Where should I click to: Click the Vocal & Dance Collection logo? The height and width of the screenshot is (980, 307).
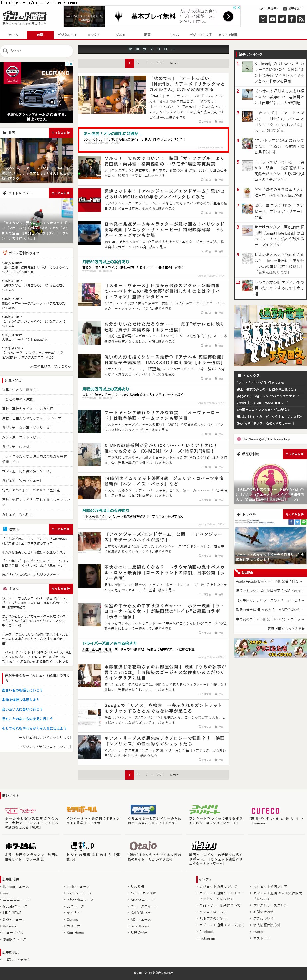pyautogui.click(x=20, y=811)
